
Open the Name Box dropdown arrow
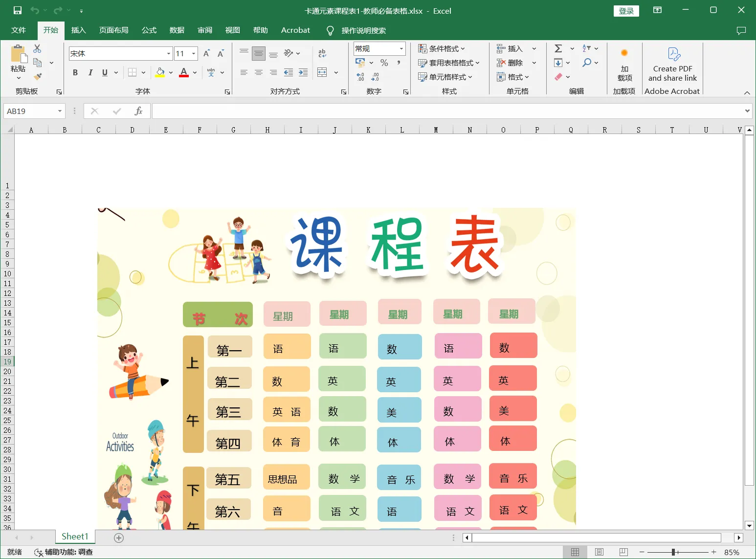pos(60,111)
